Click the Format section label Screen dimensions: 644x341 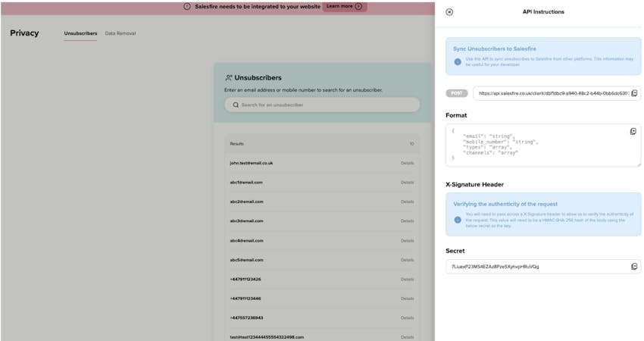pos(456,115)
